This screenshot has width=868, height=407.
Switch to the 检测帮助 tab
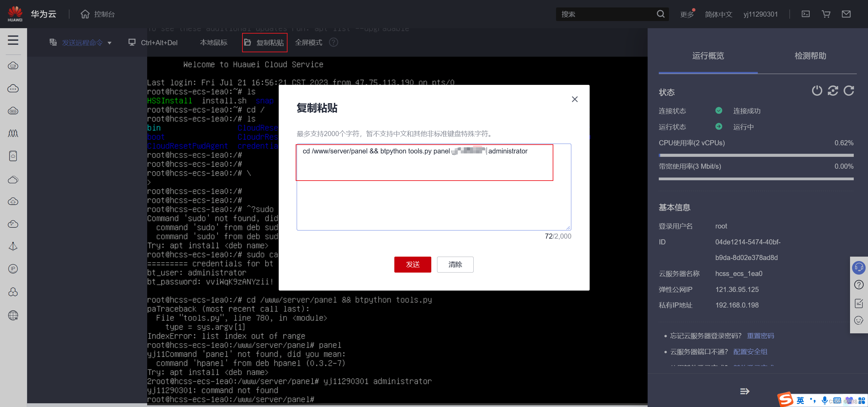[x=810, y=56]
